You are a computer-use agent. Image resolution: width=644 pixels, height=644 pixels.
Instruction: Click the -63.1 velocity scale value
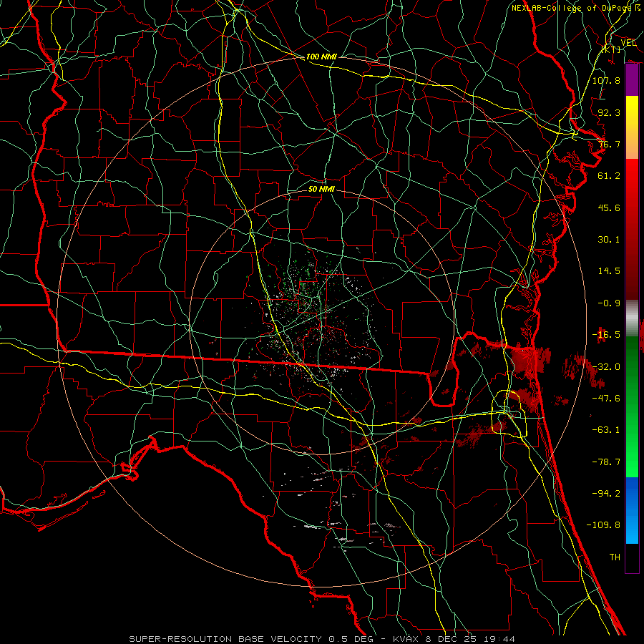[x=606, y=430]
